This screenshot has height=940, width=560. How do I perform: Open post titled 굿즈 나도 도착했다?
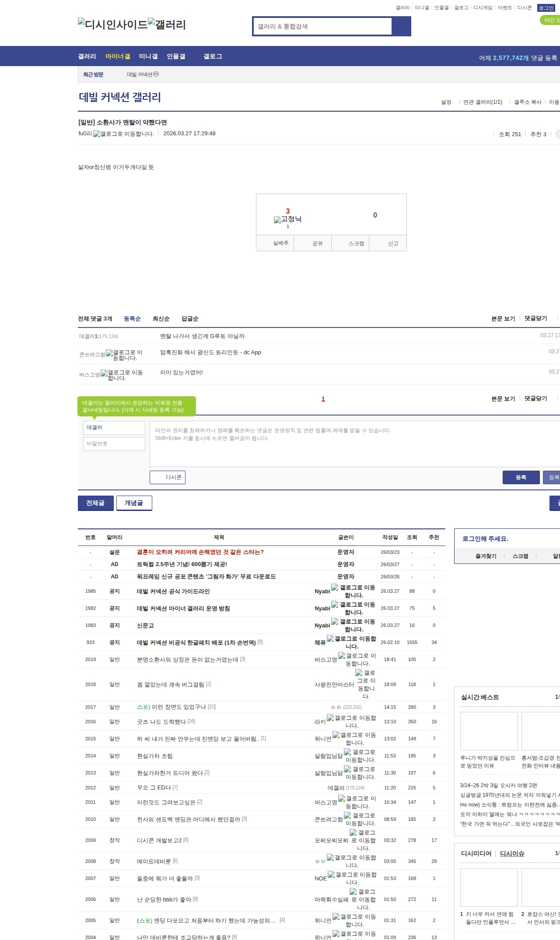(x=161, y=722)
